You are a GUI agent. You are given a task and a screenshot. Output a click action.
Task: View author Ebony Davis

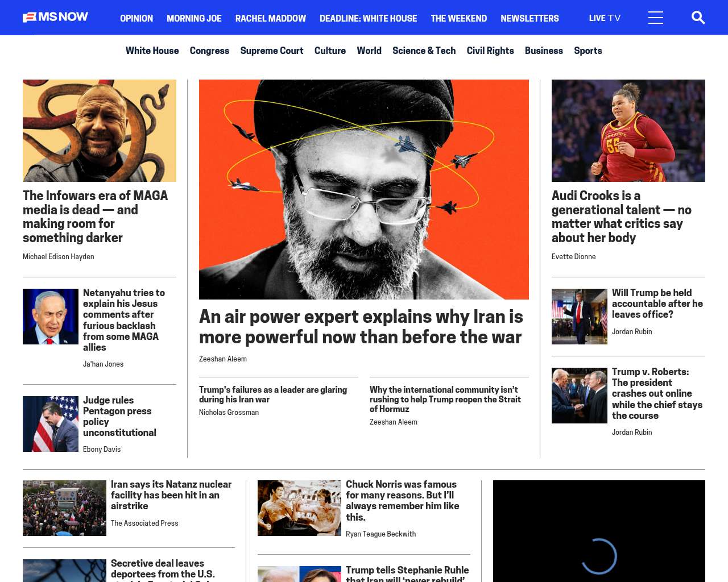102,450
